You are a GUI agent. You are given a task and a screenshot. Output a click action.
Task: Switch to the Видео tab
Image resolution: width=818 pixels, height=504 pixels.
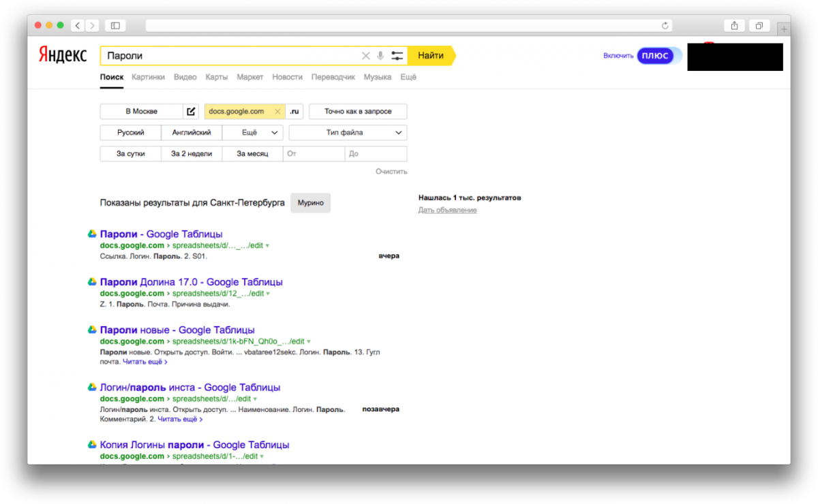pos(185,77)
